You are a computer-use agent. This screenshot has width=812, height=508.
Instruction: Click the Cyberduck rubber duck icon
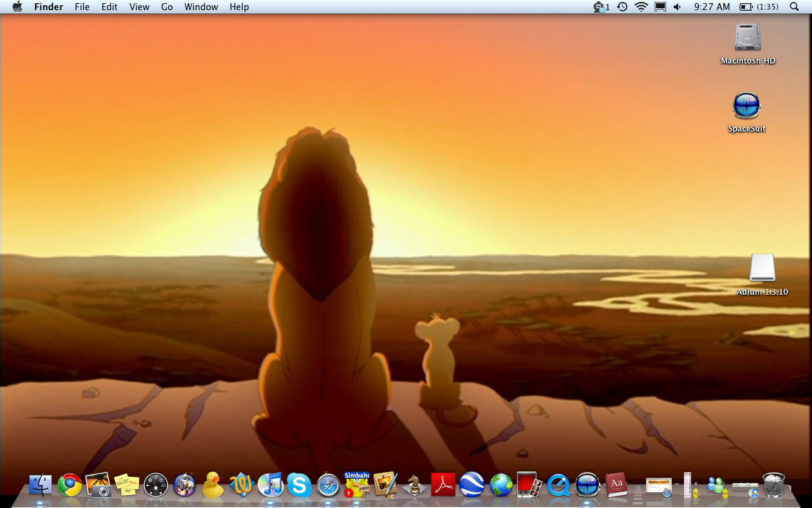click(x=213, y=485)
